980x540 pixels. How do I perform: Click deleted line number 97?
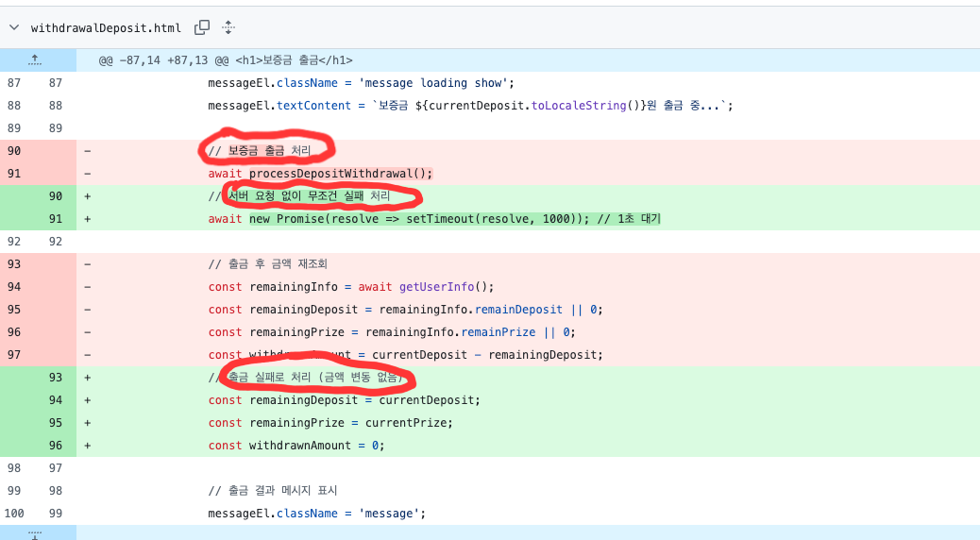(14, 354)
